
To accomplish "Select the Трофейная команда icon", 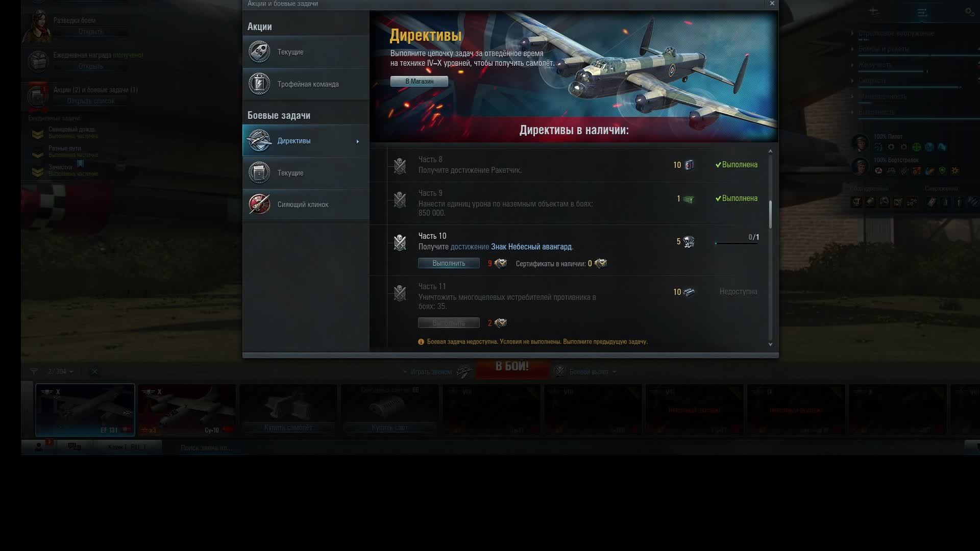I will pos(259,84).
